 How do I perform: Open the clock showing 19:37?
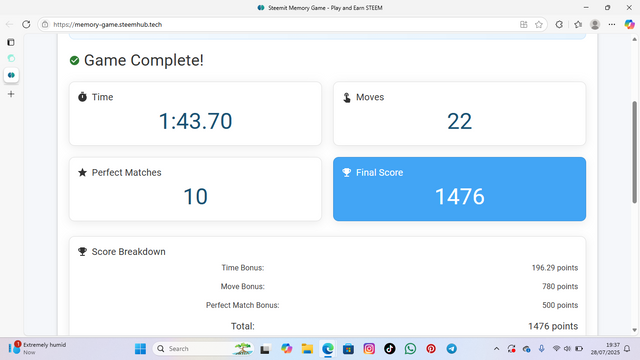[605, 349]
